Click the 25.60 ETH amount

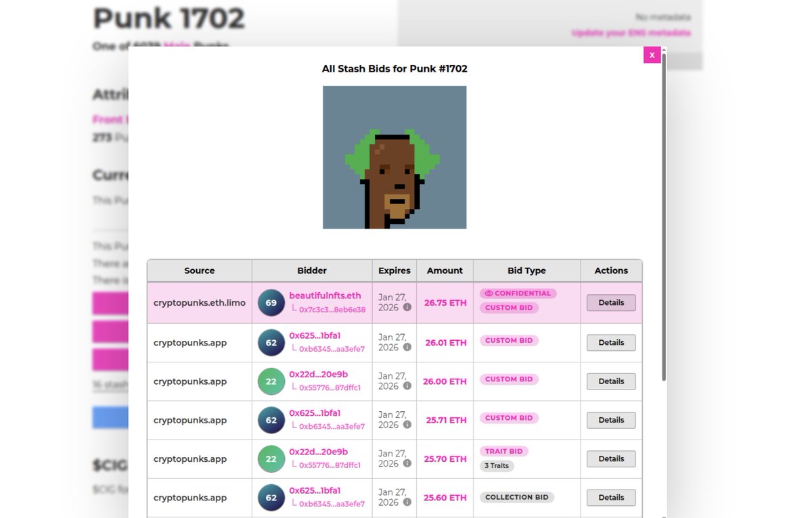point(445,497)
